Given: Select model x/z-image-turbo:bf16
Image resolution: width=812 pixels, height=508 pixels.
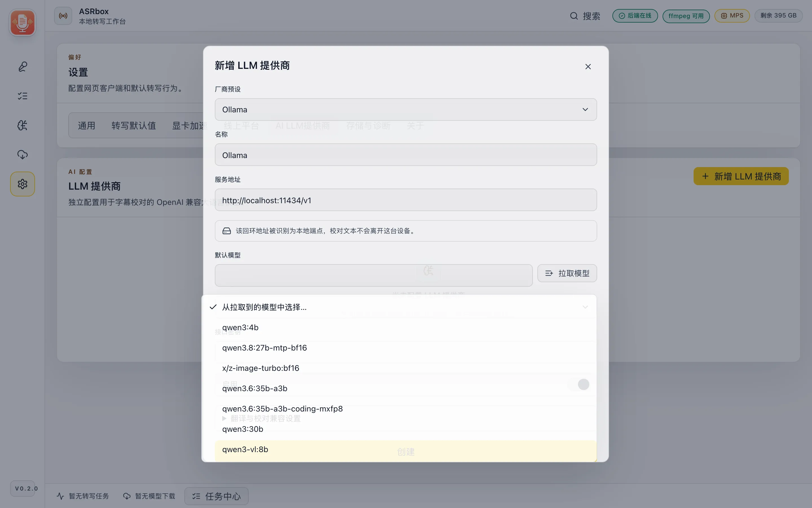Looking at the screenshot, I should pos(399,368).
